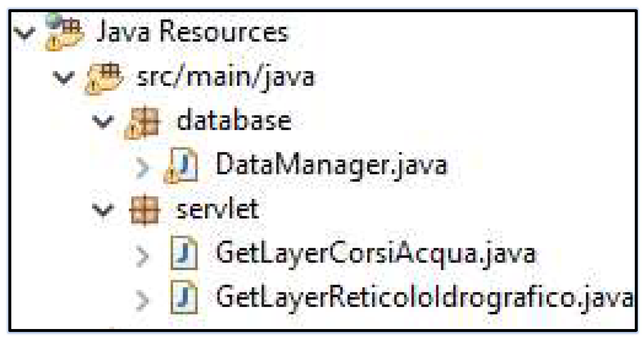Select the GetLayerCorsiAcqua.java file name

375,254
